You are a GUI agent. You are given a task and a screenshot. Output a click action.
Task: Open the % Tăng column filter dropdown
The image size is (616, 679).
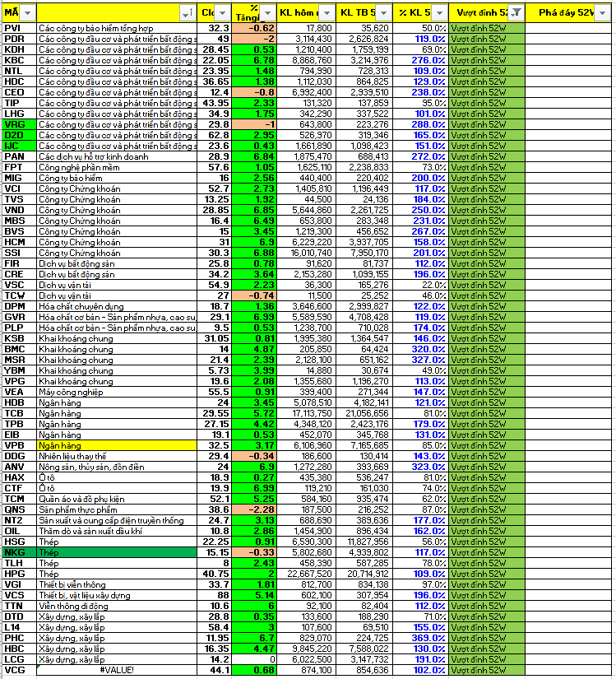pyautogui.click(x=266, y=12)
